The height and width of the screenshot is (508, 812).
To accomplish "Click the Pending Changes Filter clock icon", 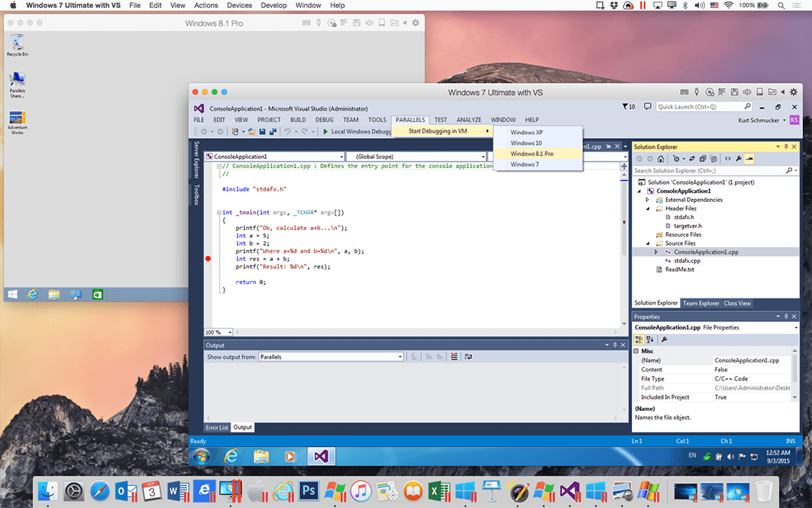I will click(x=676, y=158).
